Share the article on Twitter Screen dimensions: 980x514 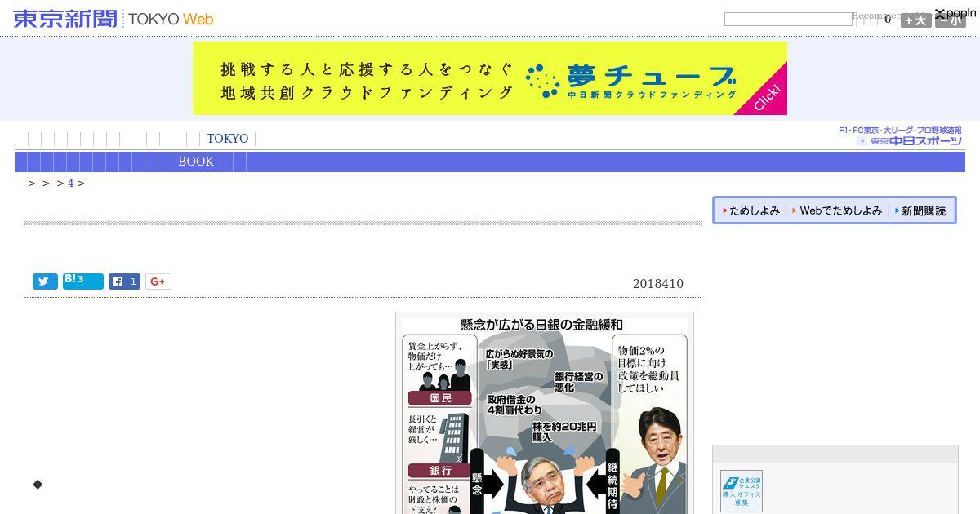(45, 281)
